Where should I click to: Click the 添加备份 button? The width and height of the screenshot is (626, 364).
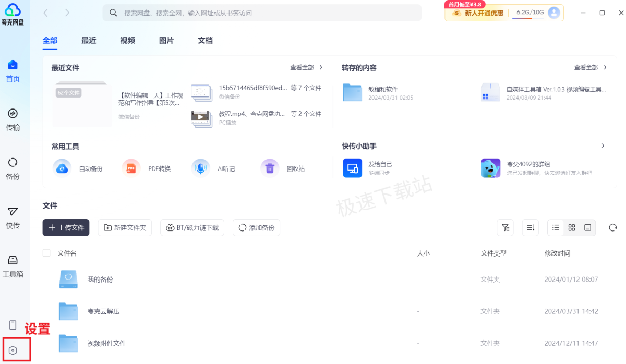click(257, 227)
